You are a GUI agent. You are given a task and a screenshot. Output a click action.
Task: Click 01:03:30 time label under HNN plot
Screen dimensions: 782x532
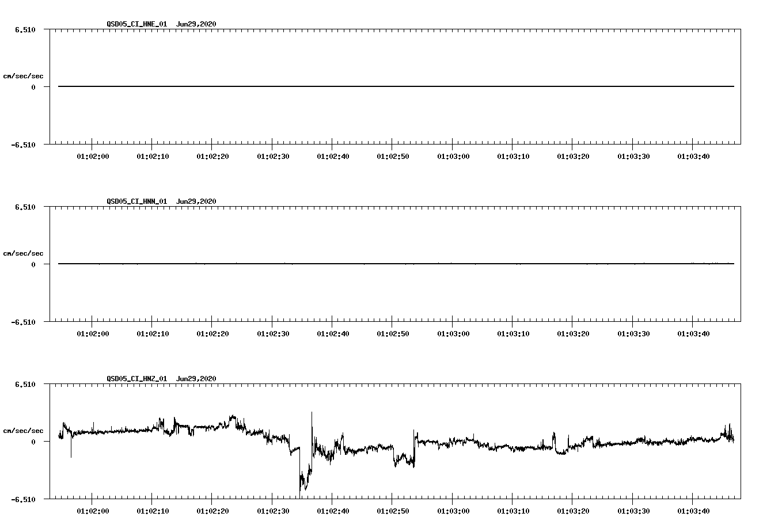pos(633,334)
